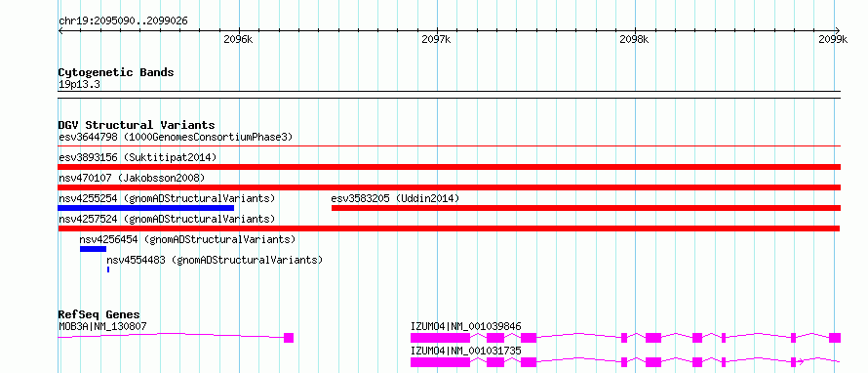868x373 pixels.
Task: Click the large first exon of IZUMO4 NM_001039846
Action: pos(440,338)
